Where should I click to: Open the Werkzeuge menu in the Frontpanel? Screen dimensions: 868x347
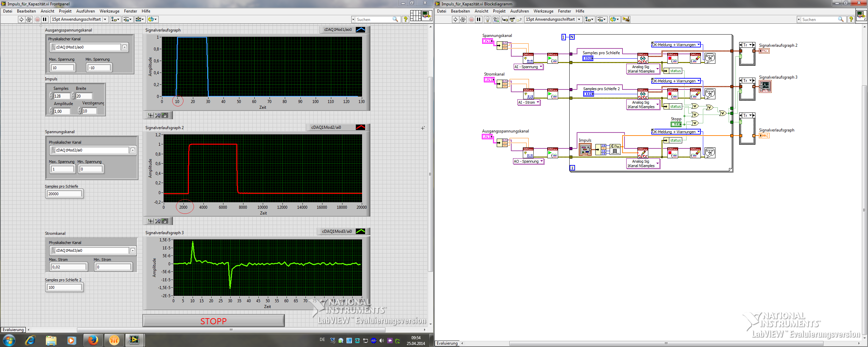point(109,11)
